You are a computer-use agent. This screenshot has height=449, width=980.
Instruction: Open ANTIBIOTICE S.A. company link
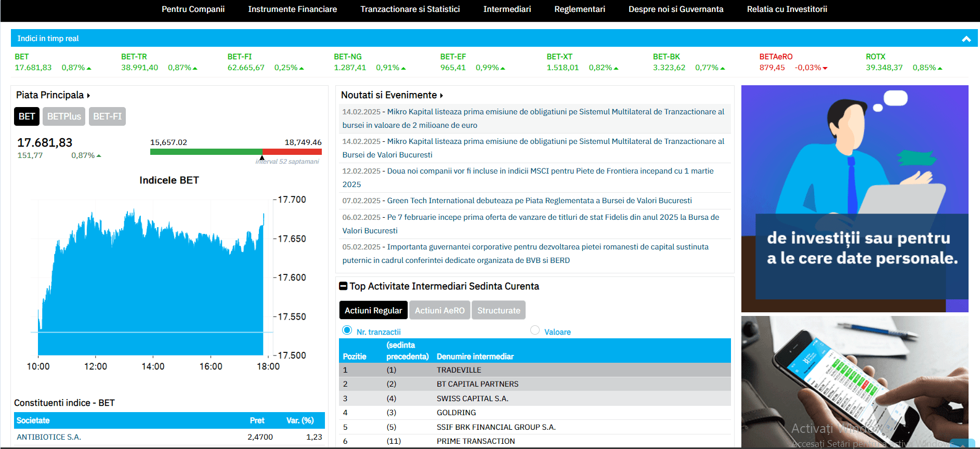(x=49, y=437)
